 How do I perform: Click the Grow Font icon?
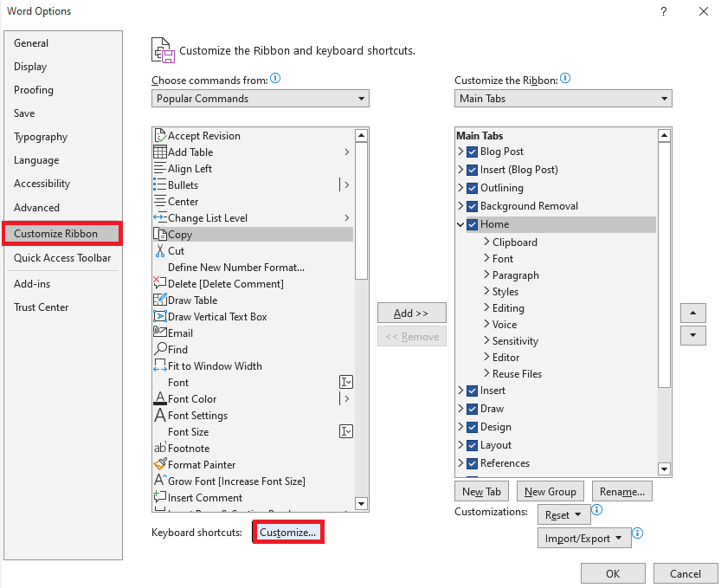click(x=160, y=481)
